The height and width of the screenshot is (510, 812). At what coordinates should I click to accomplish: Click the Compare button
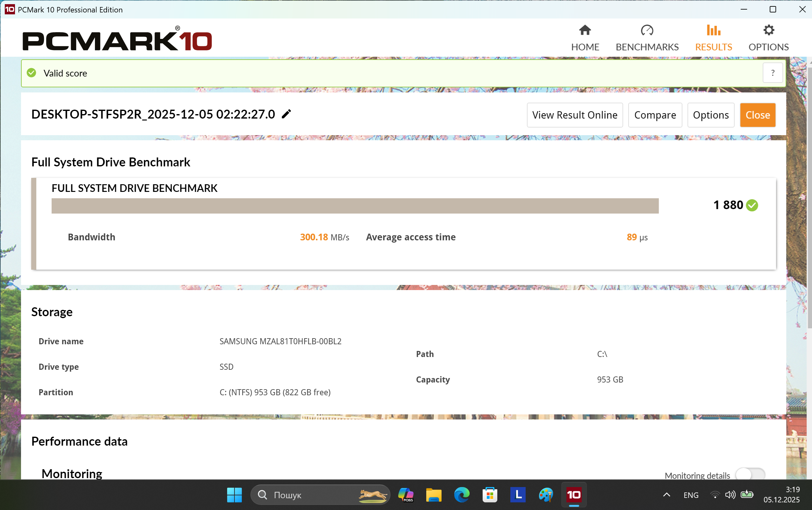coord(655,115)
